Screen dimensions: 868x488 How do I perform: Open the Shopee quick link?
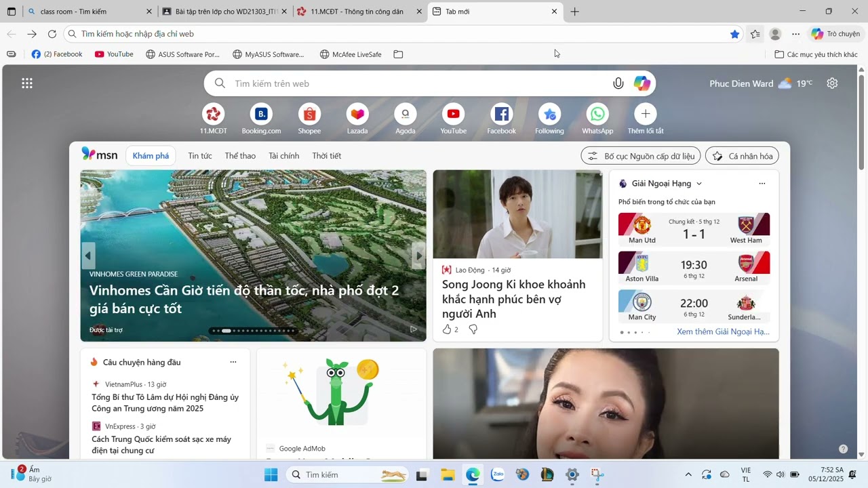coord(309,119)
